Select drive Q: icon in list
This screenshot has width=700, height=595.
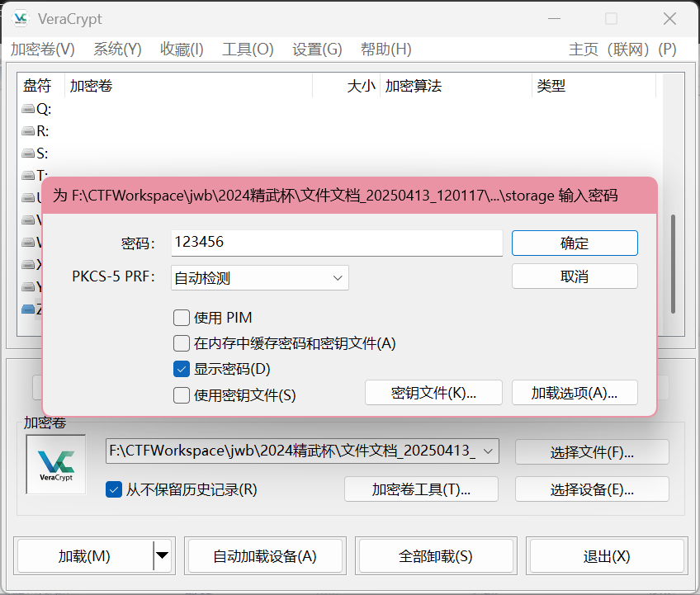pos(28,108)
